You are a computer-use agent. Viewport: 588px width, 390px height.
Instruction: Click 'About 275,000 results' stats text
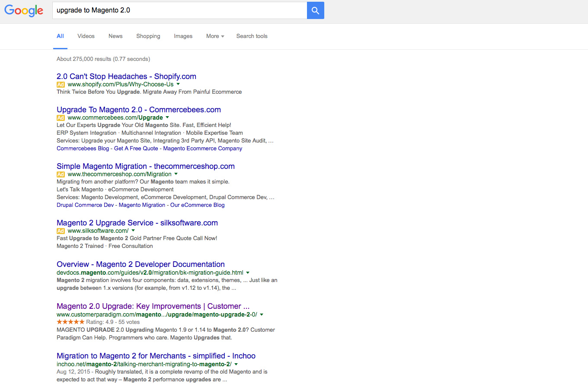click(x=103, y=59)
